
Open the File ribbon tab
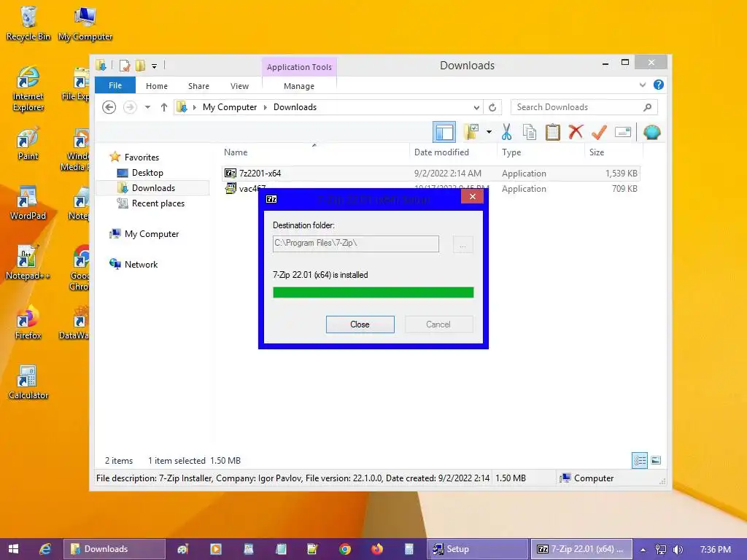[115, 86]
